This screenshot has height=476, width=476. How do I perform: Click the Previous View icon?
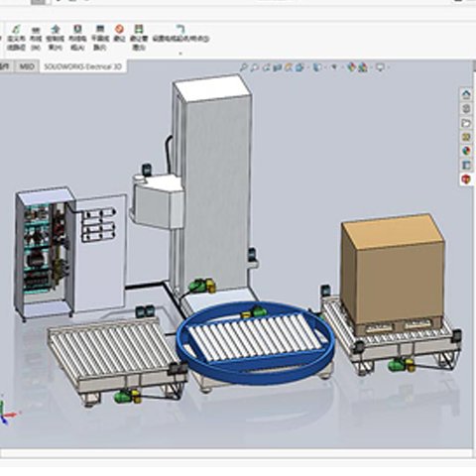point(266,67)
